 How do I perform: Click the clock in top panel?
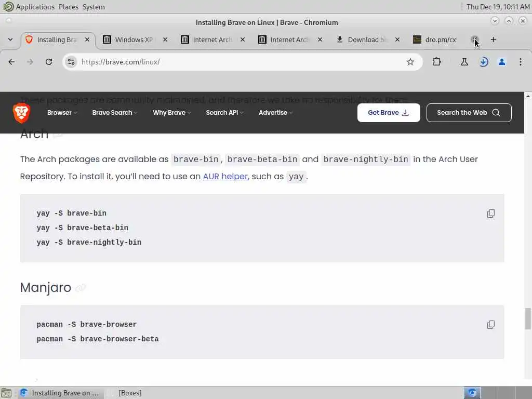point(498,7)
